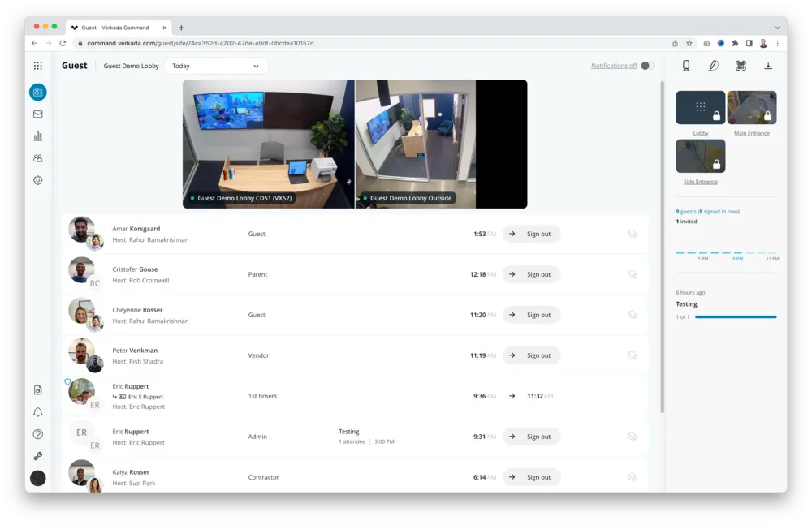The width and height of the screenshot is (812, 525).
Task: Open the notifications bell icon
Action: pyautogui.click(x=37, y=412)
